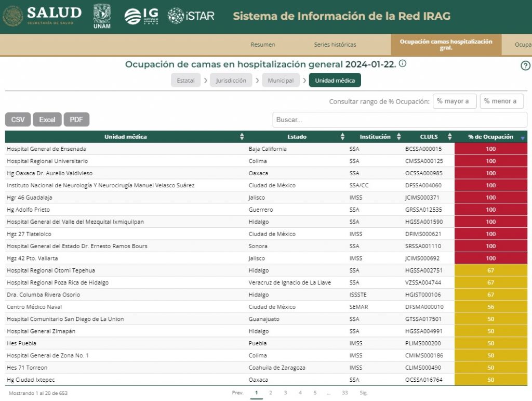The image size is (532, 401).
Task: Sort by Unidad médica column arrows
Action: tap(242, 137)
